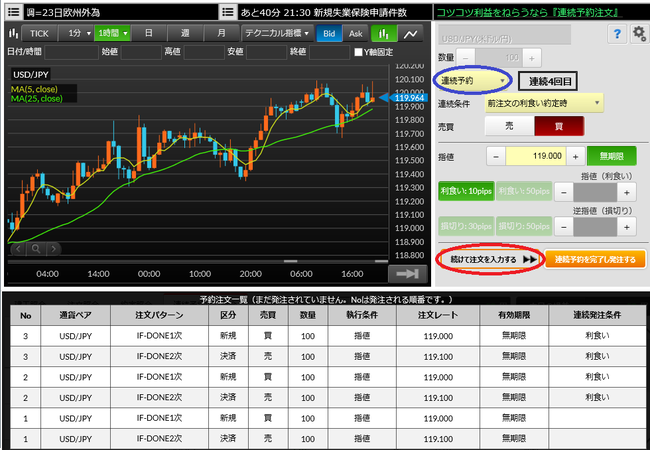This screenshot has width=650, height=450.
Task: Open the news list menu icon
Action: click(x=13, y=12)
